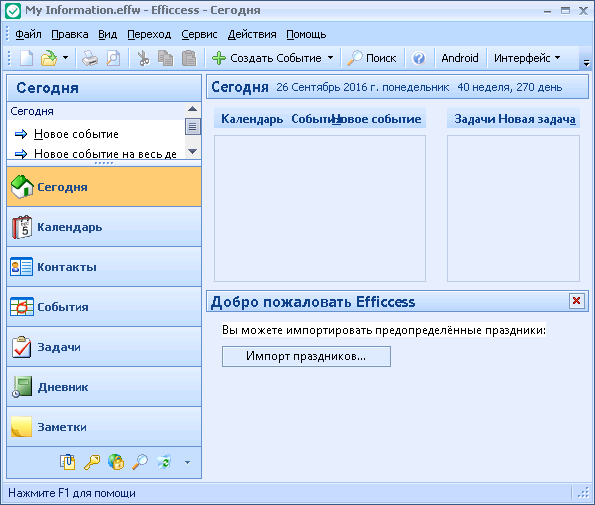Open the Правка menu
This screenshot has height=505, width=595.
70,35
